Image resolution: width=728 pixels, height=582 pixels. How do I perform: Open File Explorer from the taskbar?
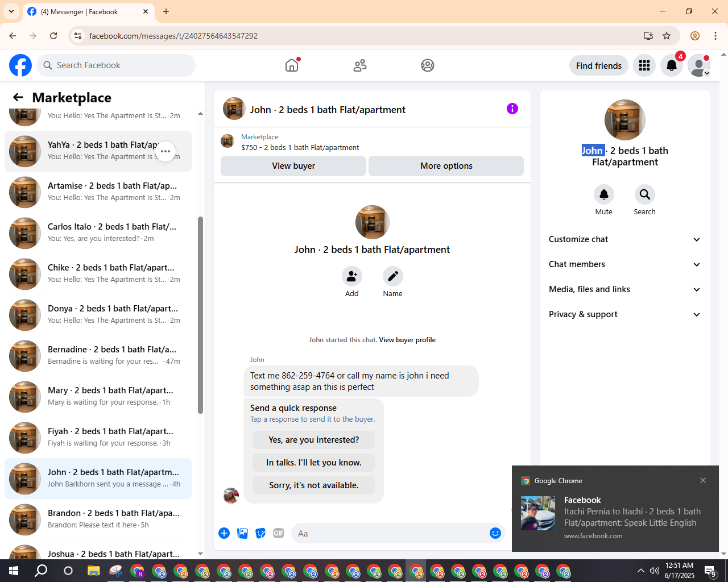click(x=94, y=571)
